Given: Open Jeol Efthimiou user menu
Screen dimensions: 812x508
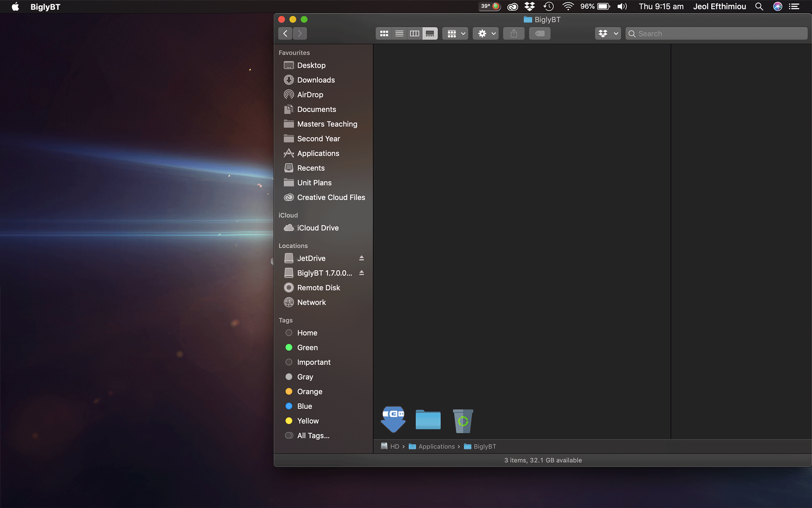Looking at the screenshot, I should pyautogui.click(x=719, y=7).
